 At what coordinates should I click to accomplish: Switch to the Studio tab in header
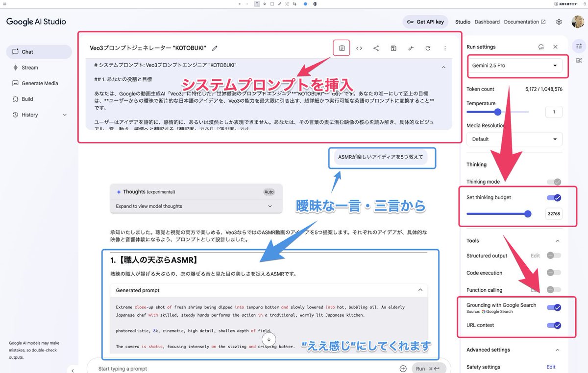click(463, 22)
